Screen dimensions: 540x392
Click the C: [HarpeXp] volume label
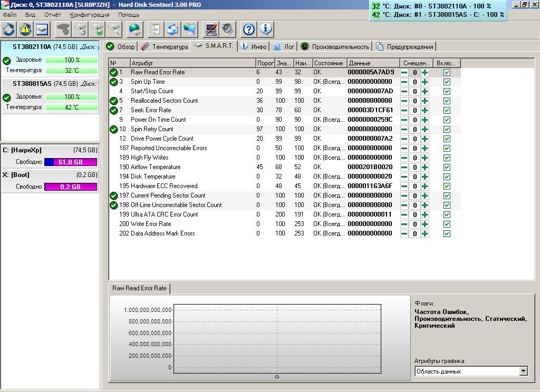tap(22, 150)
